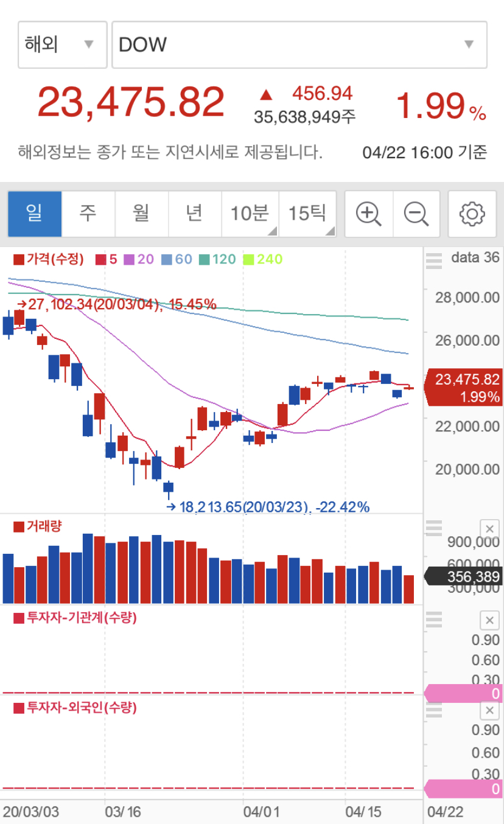Screen dimensions: 504x824
Task: Open the DOW index dropdown
Action: [x=299, y=44]
